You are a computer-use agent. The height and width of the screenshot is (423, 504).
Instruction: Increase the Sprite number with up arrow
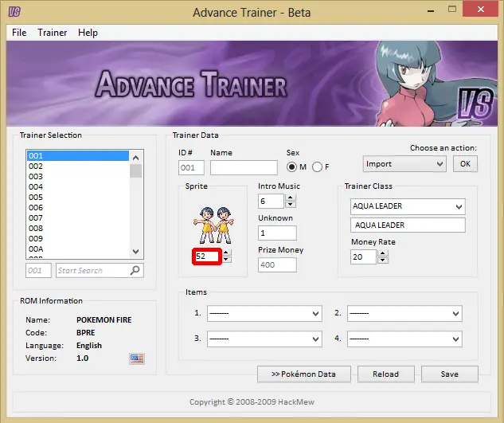click(x=226, y=253)
